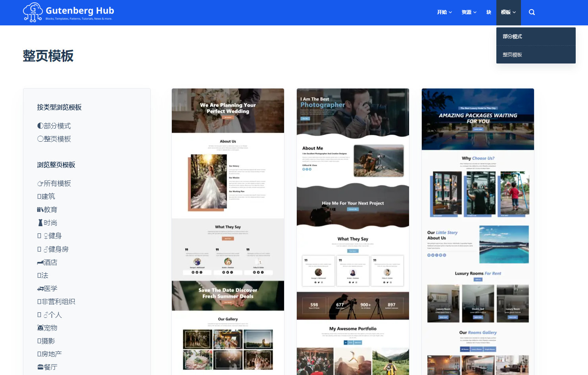Click the half-circle icon beside 部分模式

click(x=40, y=126)
